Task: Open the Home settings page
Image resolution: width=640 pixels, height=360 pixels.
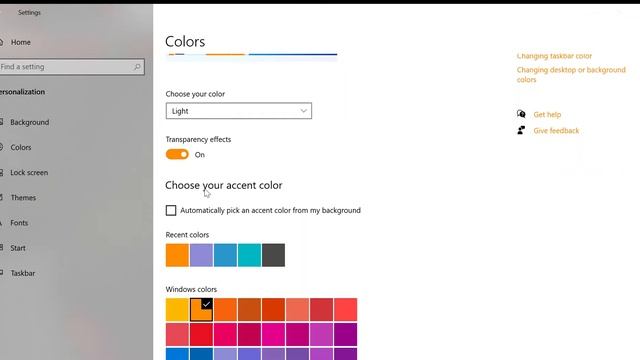Action: point(20,42)
